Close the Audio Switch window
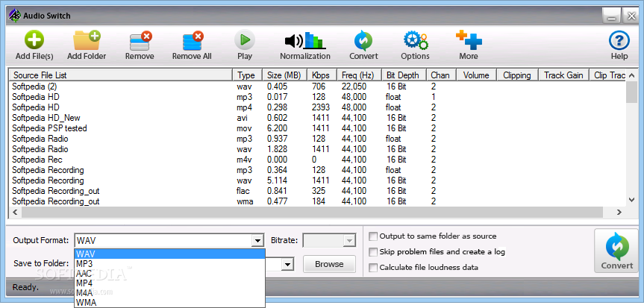Image resolution: width=644 pixels, height=308 pixels. (631, 16)
